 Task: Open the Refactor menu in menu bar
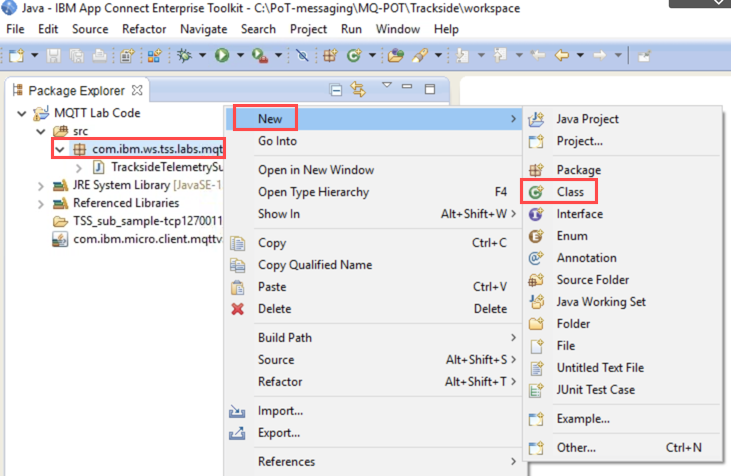(x=144, y=29)
